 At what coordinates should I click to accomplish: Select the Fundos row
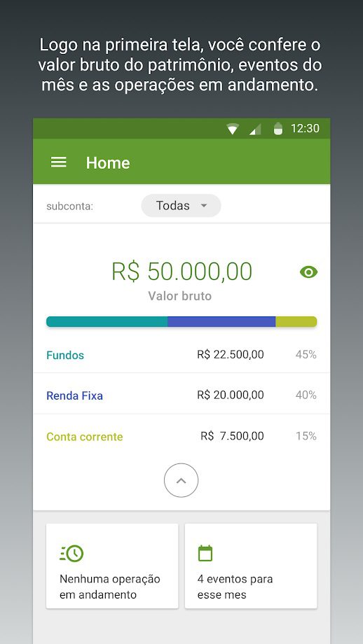[x=181, y=354]
